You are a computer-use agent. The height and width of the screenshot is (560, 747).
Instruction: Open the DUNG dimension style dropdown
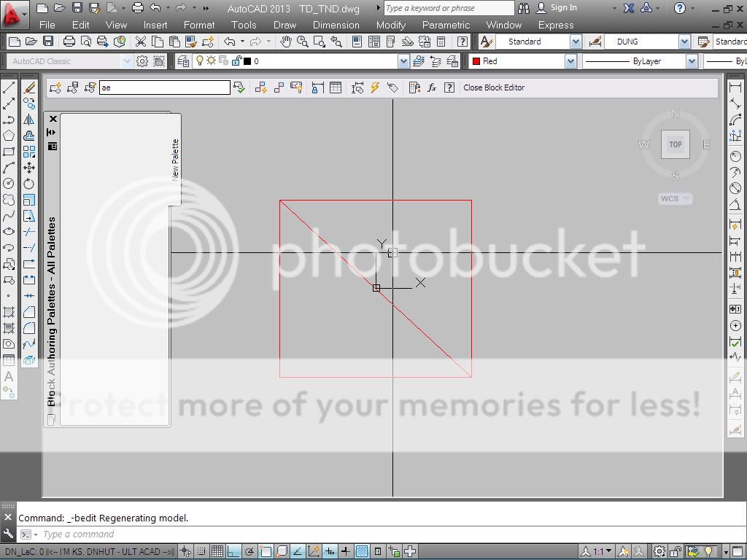[x=684, y=42]
